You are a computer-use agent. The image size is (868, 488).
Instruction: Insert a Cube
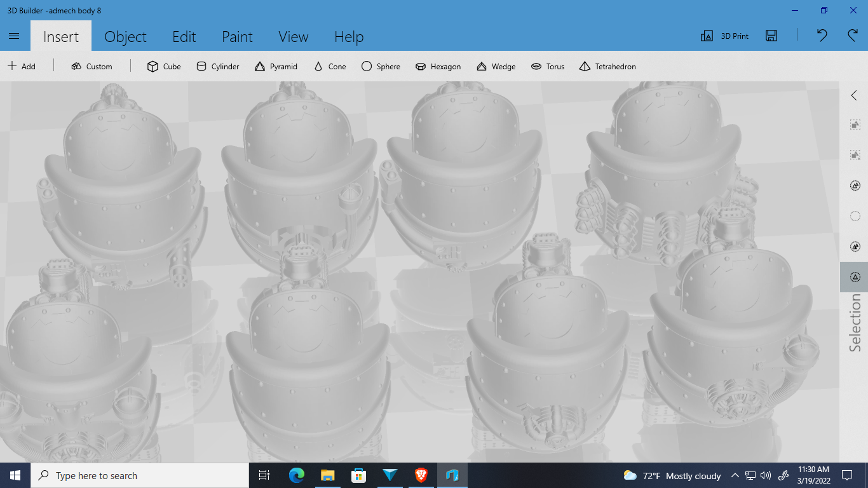pos(164,66)
